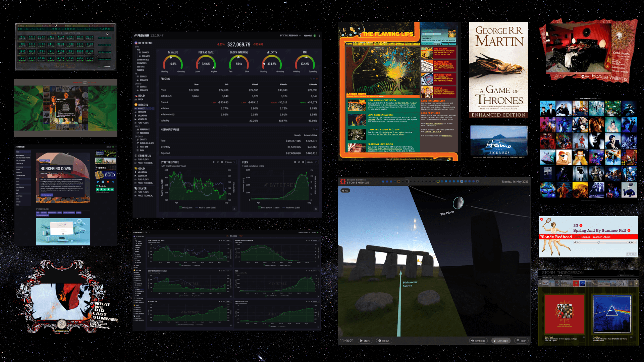Expand the BYTETREND section in ByteTree sidebar
The image size is (644, 362).
144,43
